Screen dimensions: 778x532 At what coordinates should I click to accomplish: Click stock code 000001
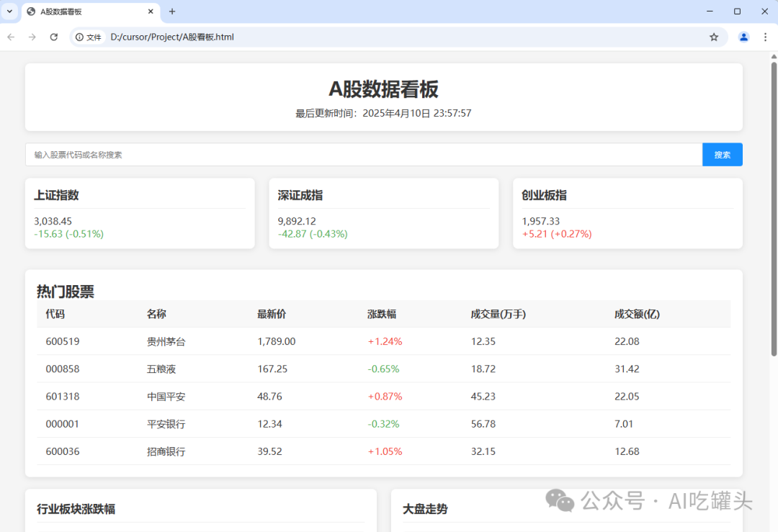(63, 424)
